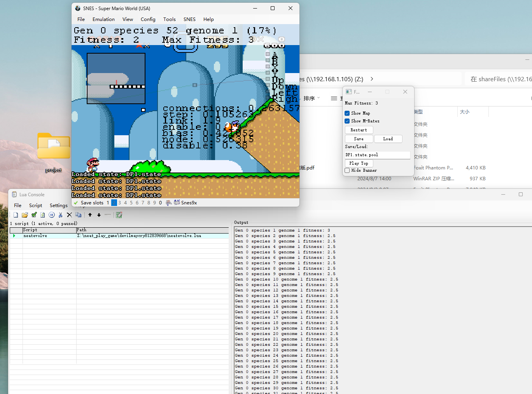
Task: Click output line species 10 genome 1
Action: coord(287,279)
